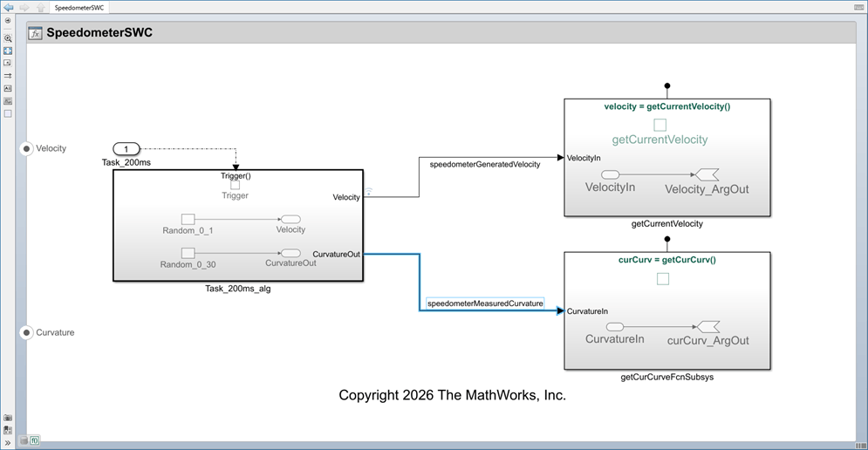Screen dimensions: 868x450
Task: Select the Task_200ms inport block
Action: pyautogui.click(x=126, y=149)
